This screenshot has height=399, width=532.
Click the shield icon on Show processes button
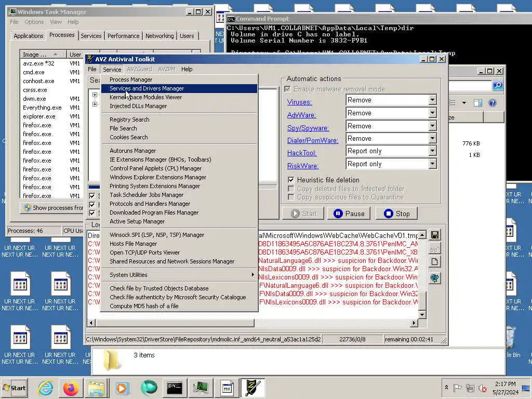[28, 208]
